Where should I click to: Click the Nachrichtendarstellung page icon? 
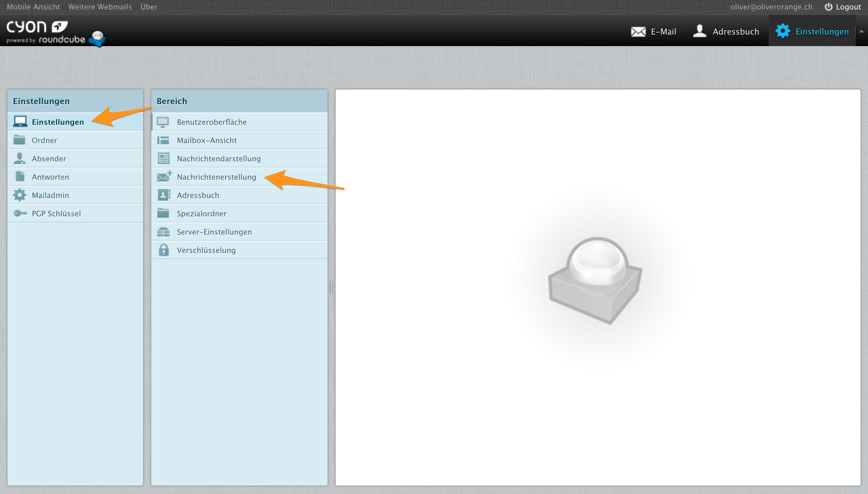[163, 158]
